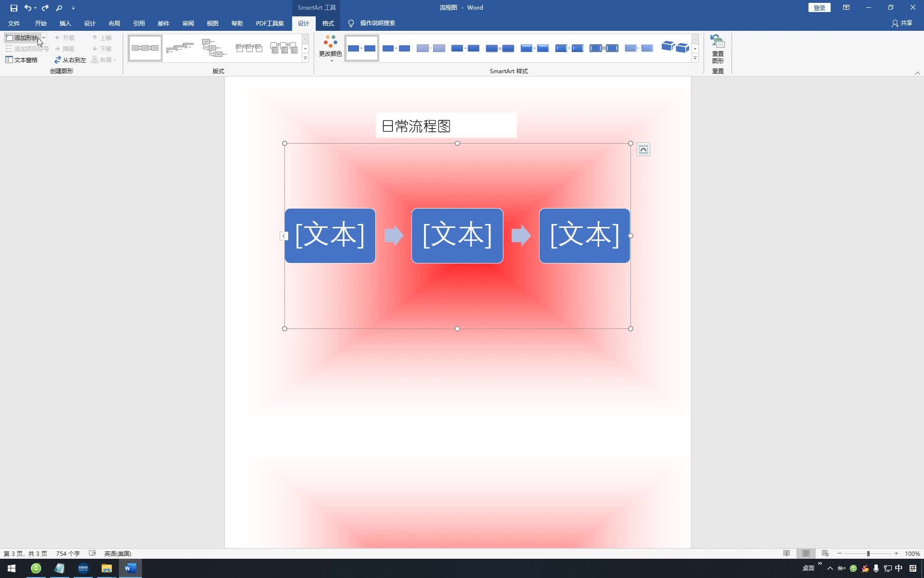The image size is (924, 578).
Task: Redo the last action
Action: coord(45,8)
